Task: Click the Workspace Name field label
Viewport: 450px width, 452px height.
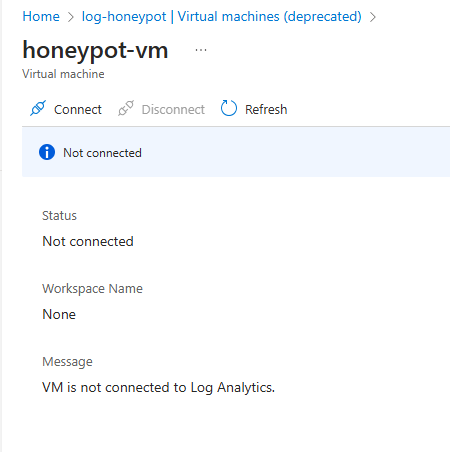Action: click(92, 289)
